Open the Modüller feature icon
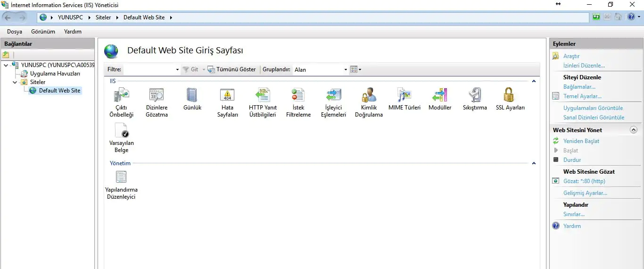This screenshot has height=269, width=644. click(439, 96)
